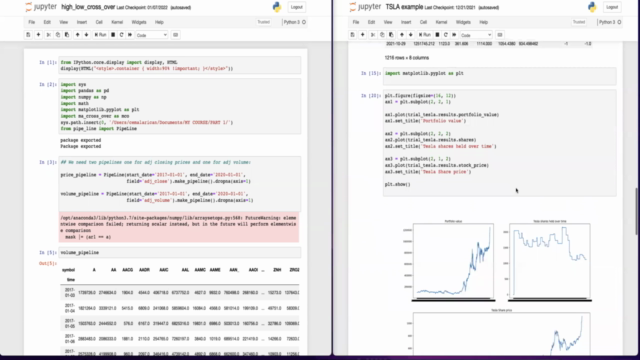Open Insert menu in TSLA example notebook
Screen dimensions: 640x360
(406, 22)
